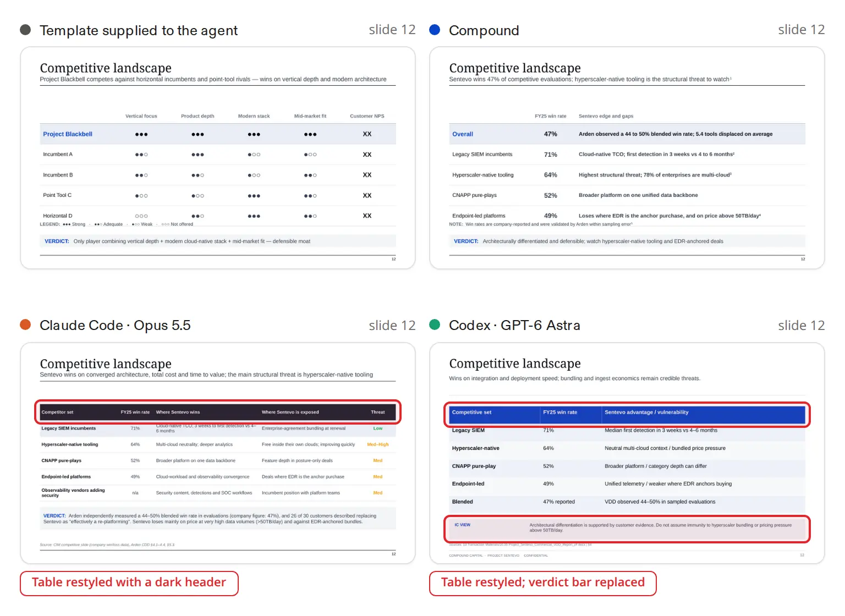Select the "Mid-market fit" column header
Image resolution: width=845 pixels, height=616 pixels.
click(310, 116)
